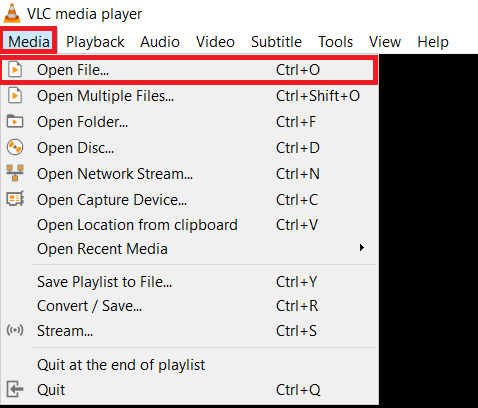The height and width of the screenshot is (408, 478).
Task: Click the Open File play-document icon
Action: click(15, 70)
